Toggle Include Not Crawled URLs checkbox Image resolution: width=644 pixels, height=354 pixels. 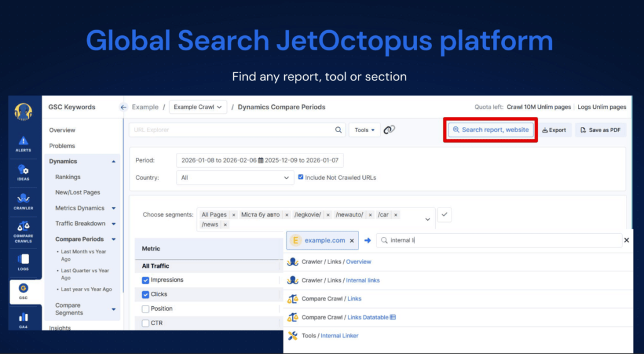click(x=301, y=178)
